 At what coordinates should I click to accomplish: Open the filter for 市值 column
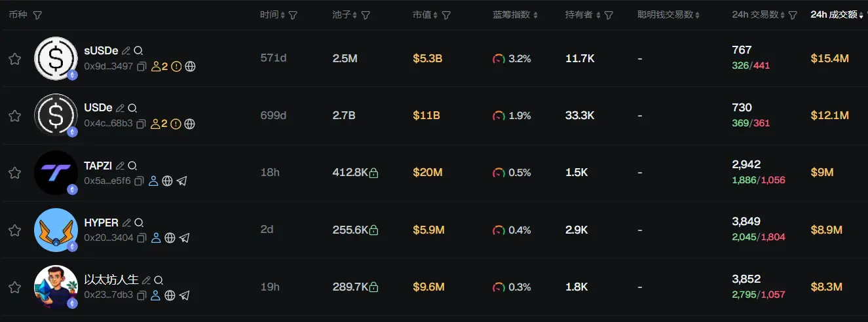pyautogui.click(x=446, y=15)
